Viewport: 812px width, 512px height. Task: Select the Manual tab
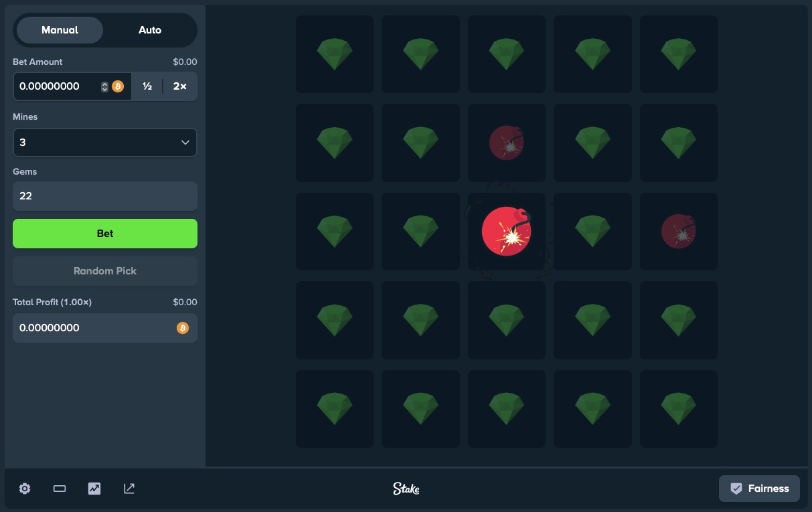click(60, 30)
